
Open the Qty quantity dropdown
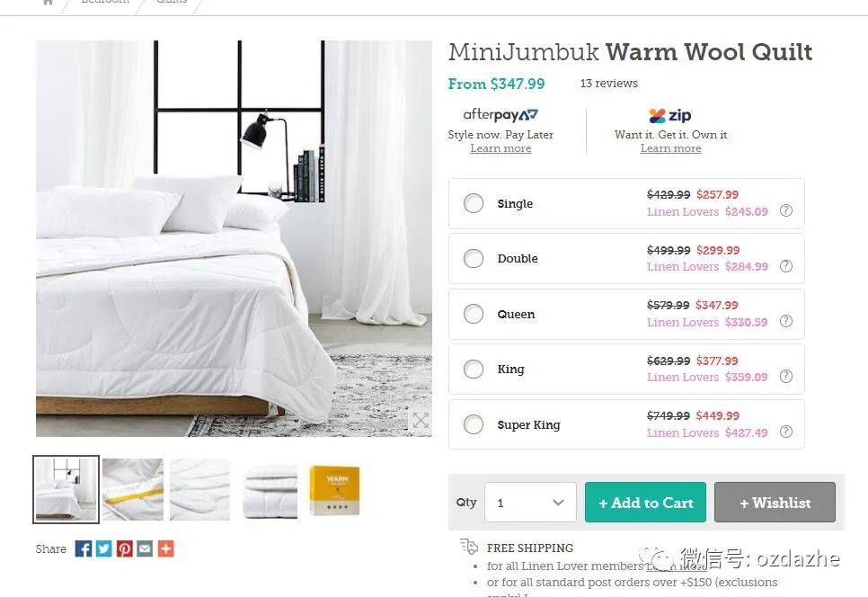click(x=530, y=503)
